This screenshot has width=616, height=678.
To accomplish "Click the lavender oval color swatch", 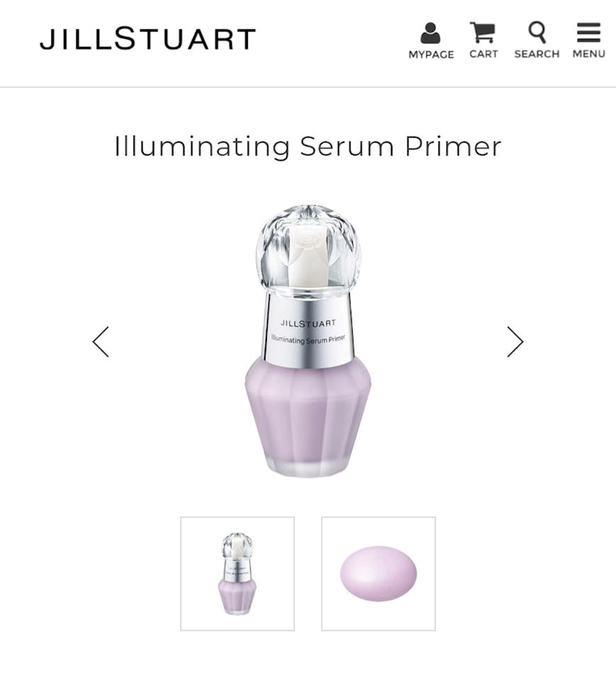I will (378, 573).
